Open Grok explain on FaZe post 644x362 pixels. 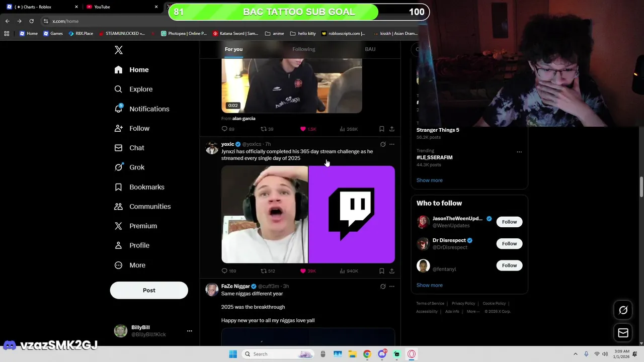383,287
